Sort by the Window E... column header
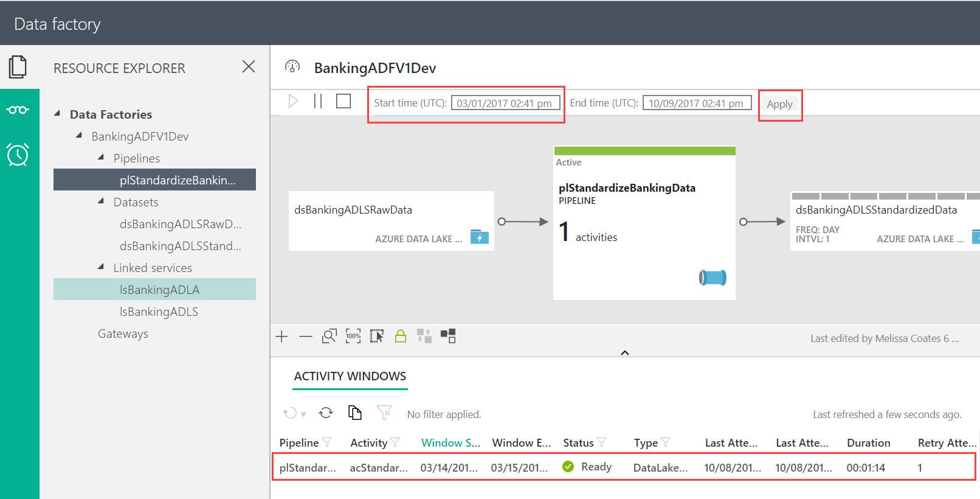 coord(521,443)
